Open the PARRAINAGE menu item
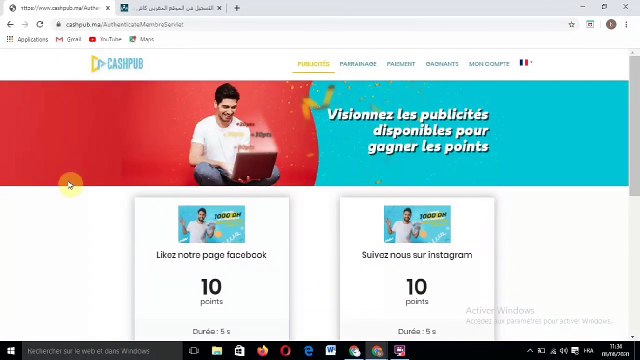The width and height of the screenshot is (640, 360). click(x=358, y=64)
